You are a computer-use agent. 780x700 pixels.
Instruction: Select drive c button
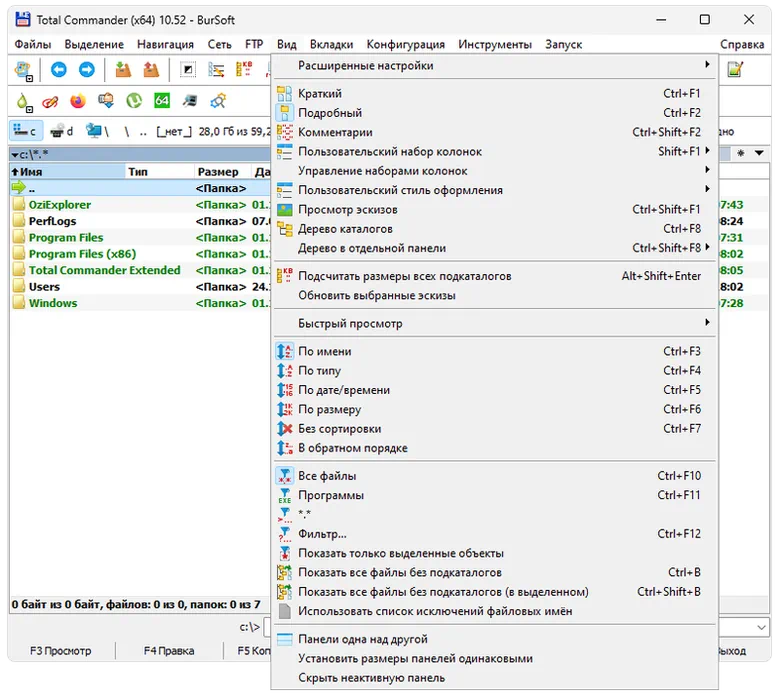[25, 131]
